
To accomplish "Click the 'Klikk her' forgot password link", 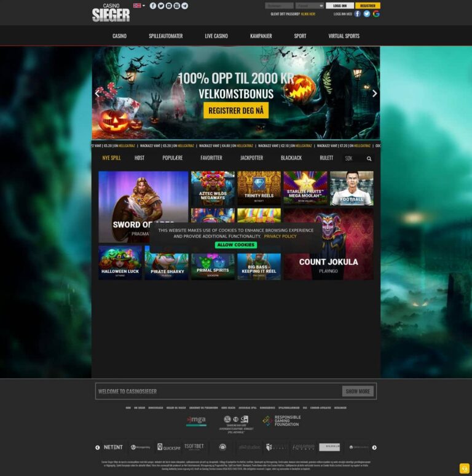I will (308, 14).
